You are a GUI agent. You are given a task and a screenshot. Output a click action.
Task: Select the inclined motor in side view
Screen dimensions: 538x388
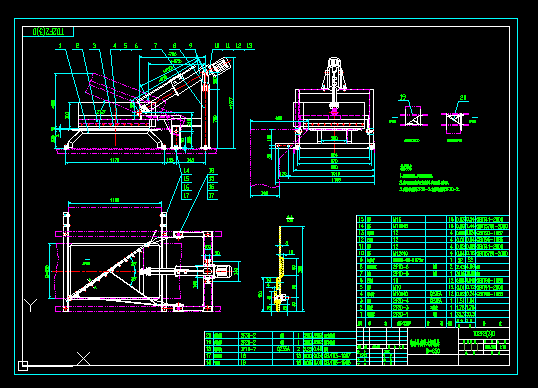220,65
